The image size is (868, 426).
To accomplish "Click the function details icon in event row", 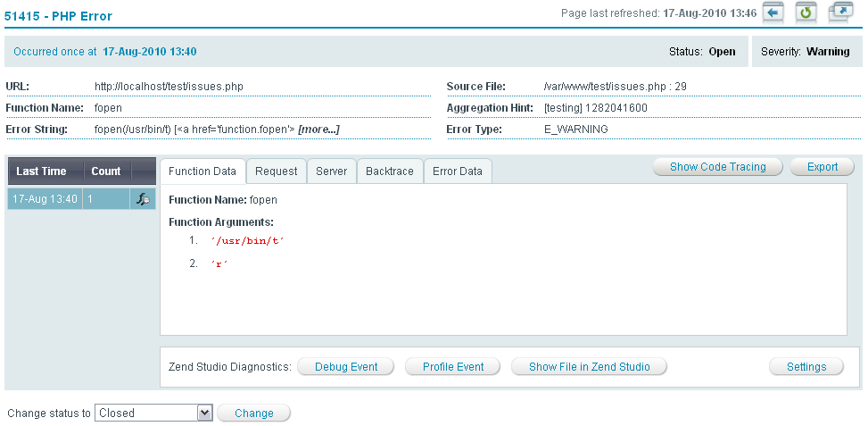I will point(143,199).
